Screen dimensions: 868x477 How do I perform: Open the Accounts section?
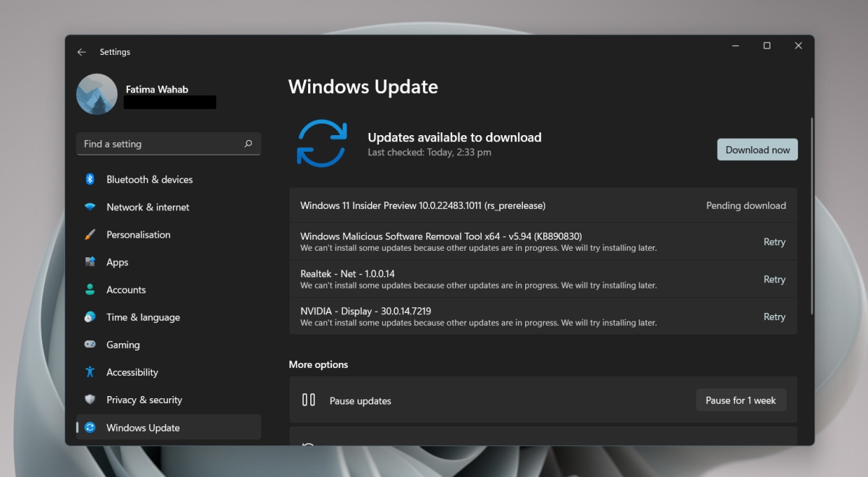point(169,290)
